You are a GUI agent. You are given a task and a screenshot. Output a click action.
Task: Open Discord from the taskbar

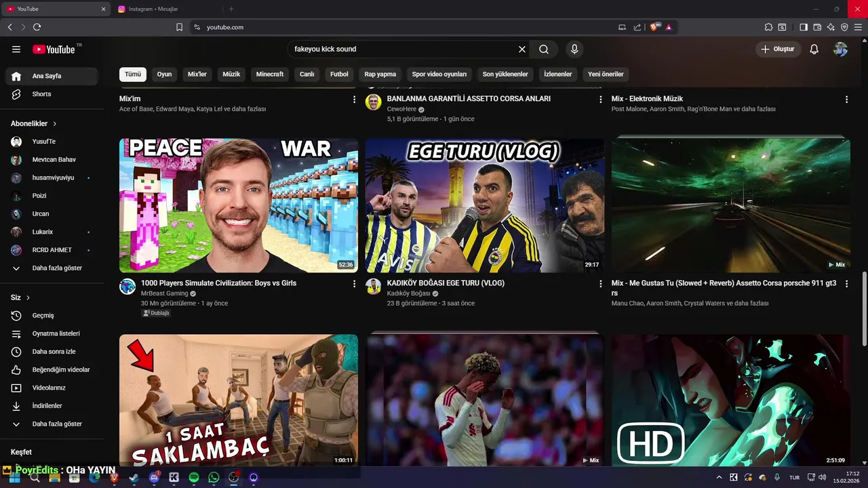(x=154, y=478)
